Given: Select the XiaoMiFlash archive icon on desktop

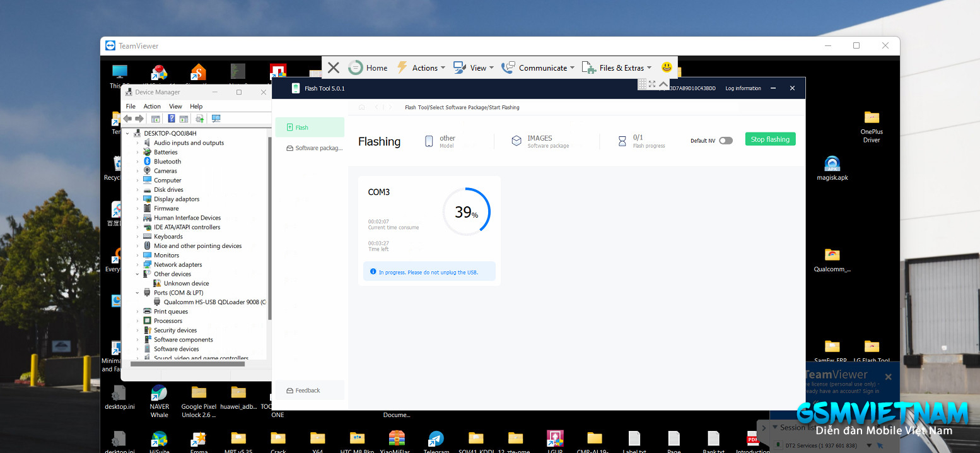Looking at the screenshot, I should point(397,442).
